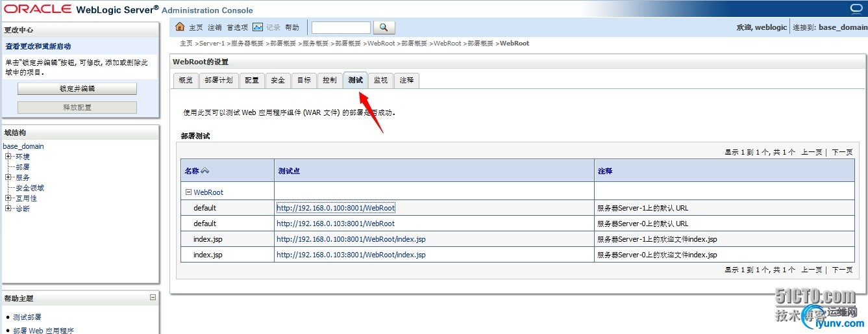Click the WebRoot name link in table
Screen dimensions: 868x334
[208, 192]
